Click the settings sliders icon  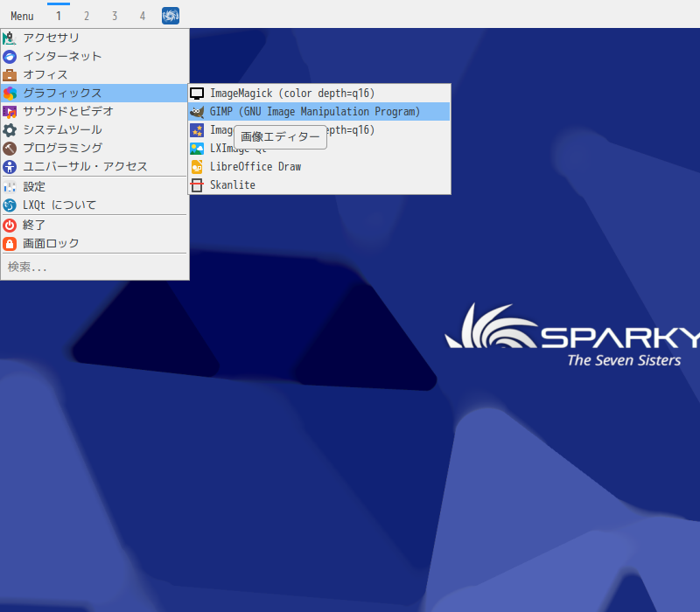click(x=10, y=186)
